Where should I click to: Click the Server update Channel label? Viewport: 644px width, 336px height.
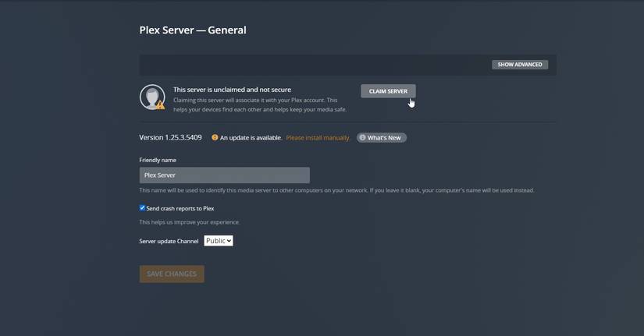tap(169, 241)
